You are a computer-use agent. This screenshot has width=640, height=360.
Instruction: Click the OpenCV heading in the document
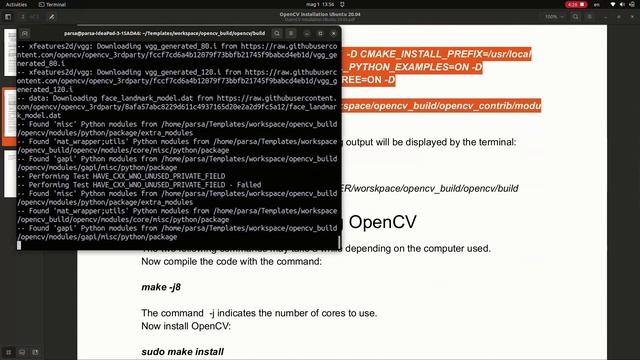pos(382,222)
